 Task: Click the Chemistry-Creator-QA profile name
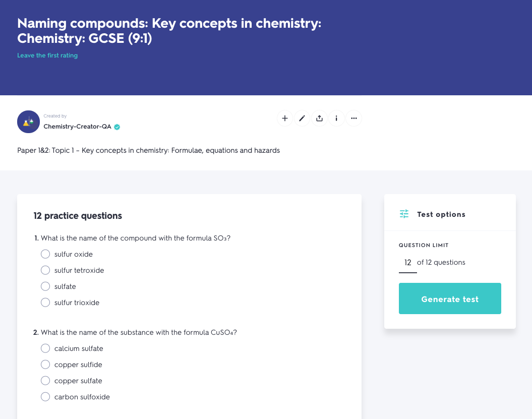click(x=77, y=127)
